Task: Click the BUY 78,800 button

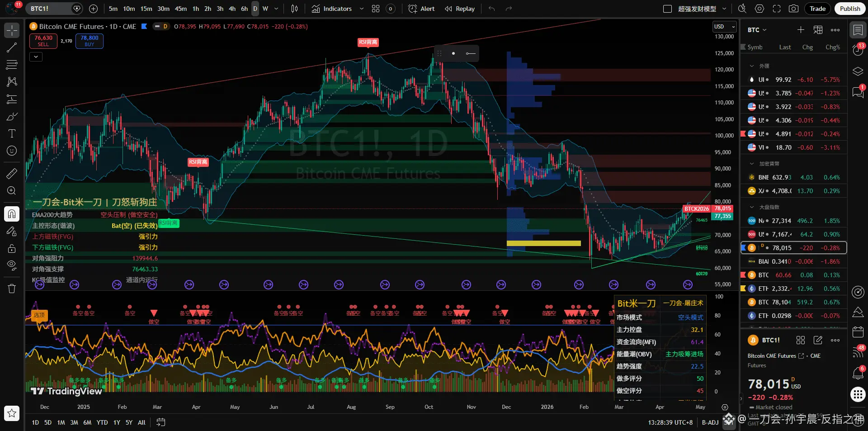Action: 90,41
